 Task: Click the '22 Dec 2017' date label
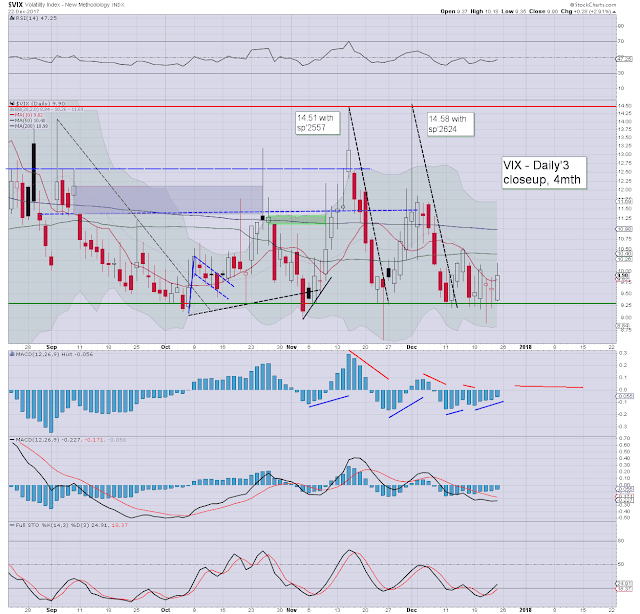(24, 11)
